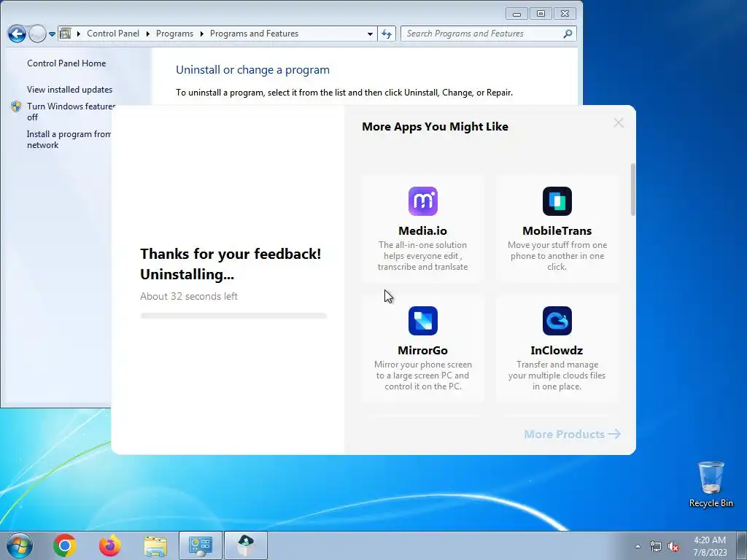Click Programs breadcrumb segment
Viewport: 747px width, 560px height.
click(x=174, y=34)
